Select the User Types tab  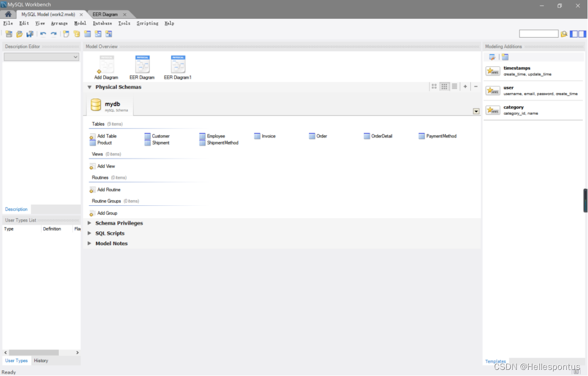[16, 361]
